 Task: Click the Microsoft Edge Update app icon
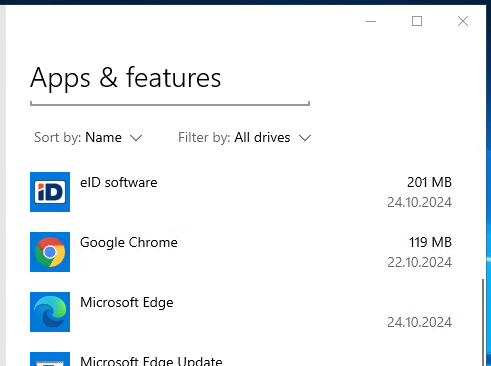coord(50,359)
